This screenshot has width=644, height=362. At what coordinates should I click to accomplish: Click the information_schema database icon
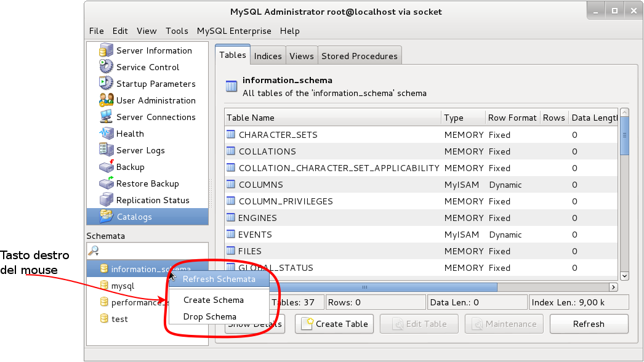[x=104, y=268]
